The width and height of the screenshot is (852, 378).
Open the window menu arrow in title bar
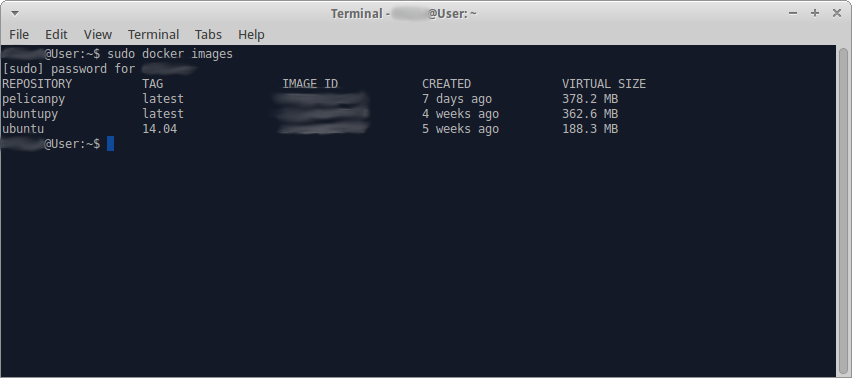point(15,12)
